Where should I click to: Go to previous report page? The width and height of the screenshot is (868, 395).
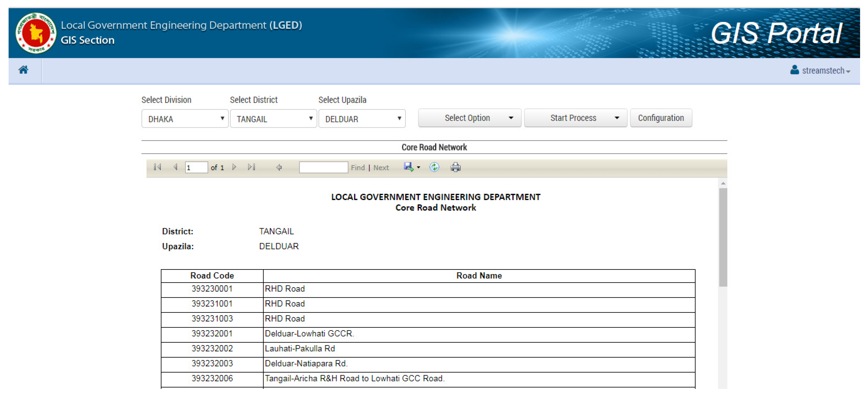tap(175, 167)
